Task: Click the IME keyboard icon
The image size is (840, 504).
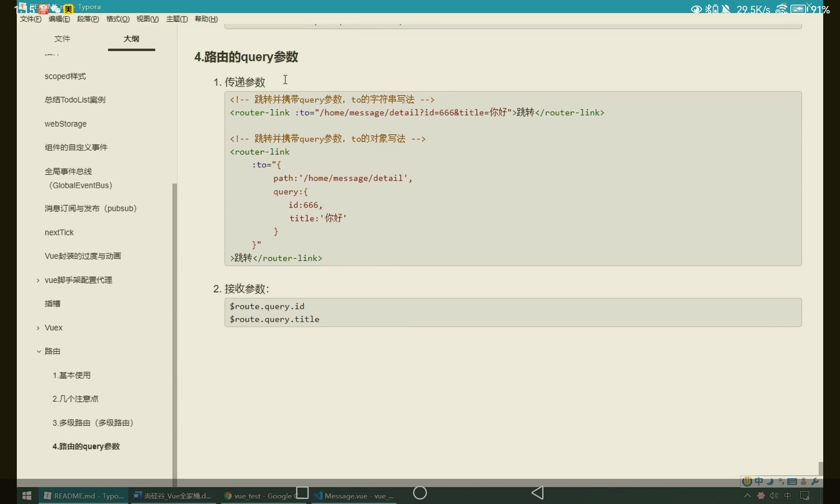Action: click(x=792, y=481)
